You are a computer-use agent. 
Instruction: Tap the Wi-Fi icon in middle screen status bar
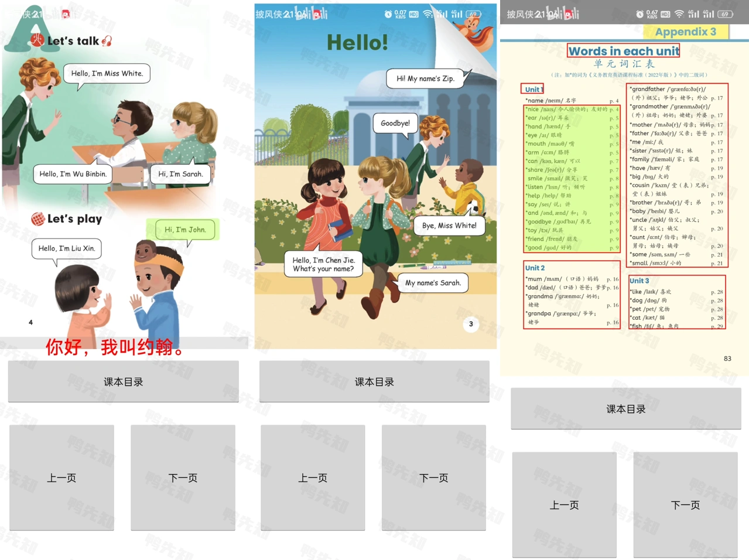[428, 14]
